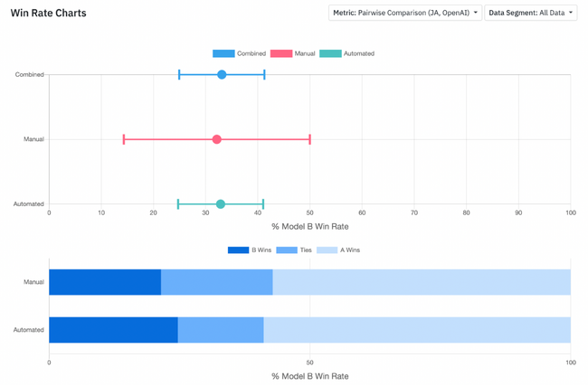Click the Automated row's Ties bar segment
Image resolution: width=588 pixels, height=386 pixels.
coord(221,330)
